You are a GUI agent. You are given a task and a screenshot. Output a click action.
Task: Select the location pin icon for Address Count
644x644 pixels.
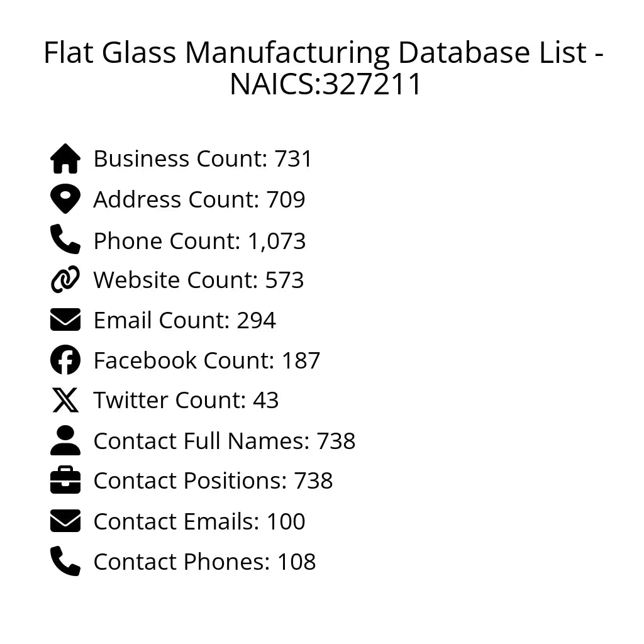65,199
